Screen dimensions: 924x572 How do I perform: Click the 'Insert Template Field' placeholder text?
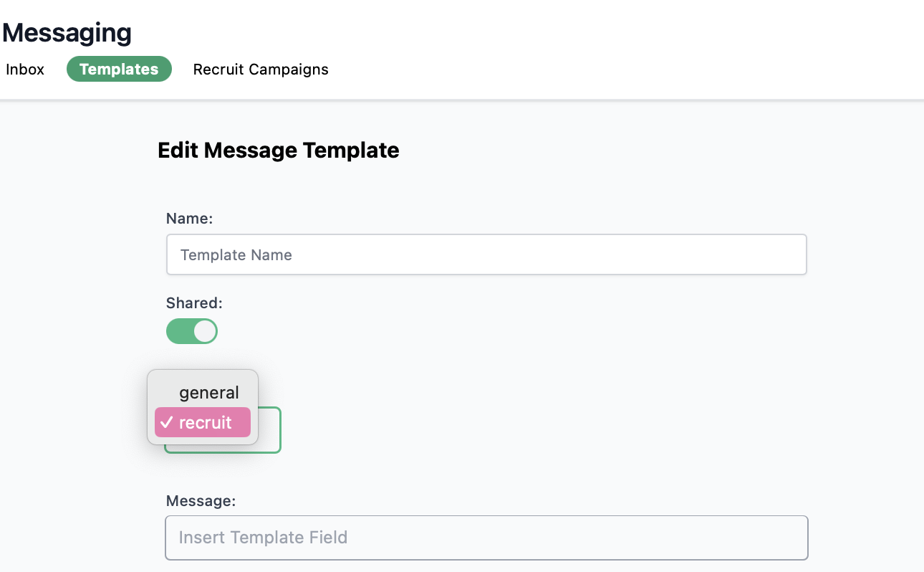pyautogui.click(x=263, y=538)
